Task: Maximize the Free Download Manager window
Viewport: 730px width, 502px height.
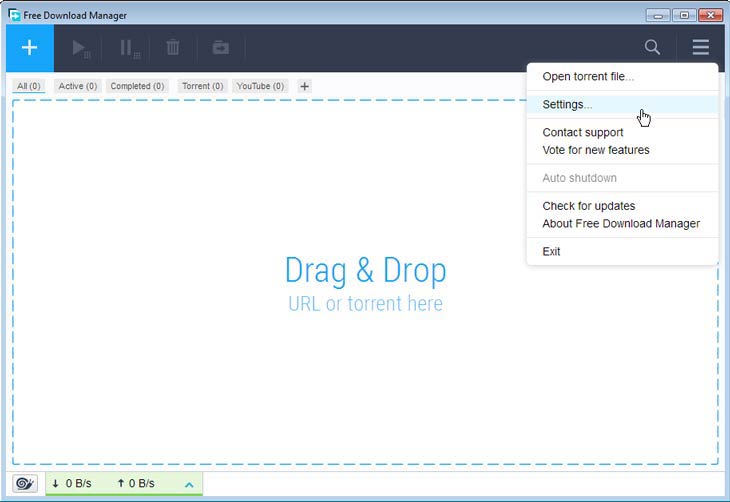Action: pyautogui.click(x=684, y=15)
